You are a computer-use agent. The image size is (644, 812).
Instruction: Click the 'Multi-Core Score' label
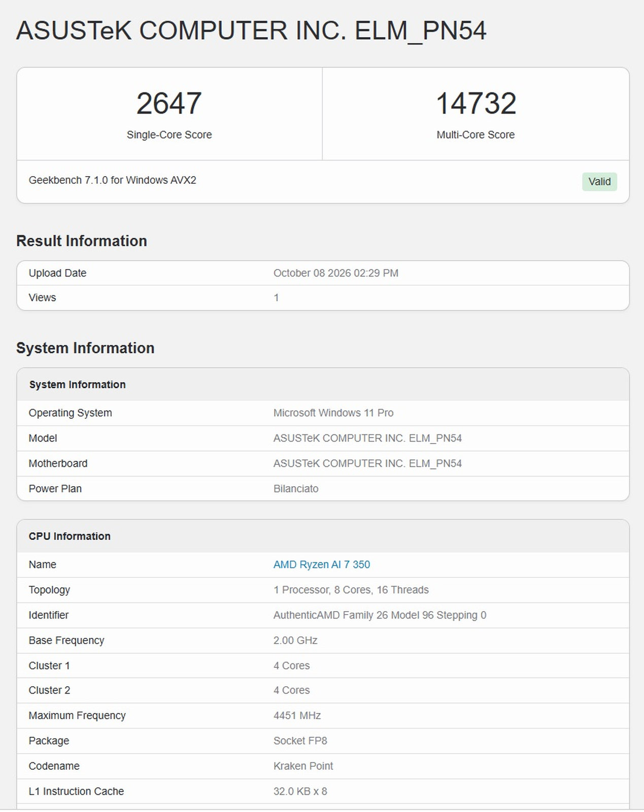[x=476, y=134]
